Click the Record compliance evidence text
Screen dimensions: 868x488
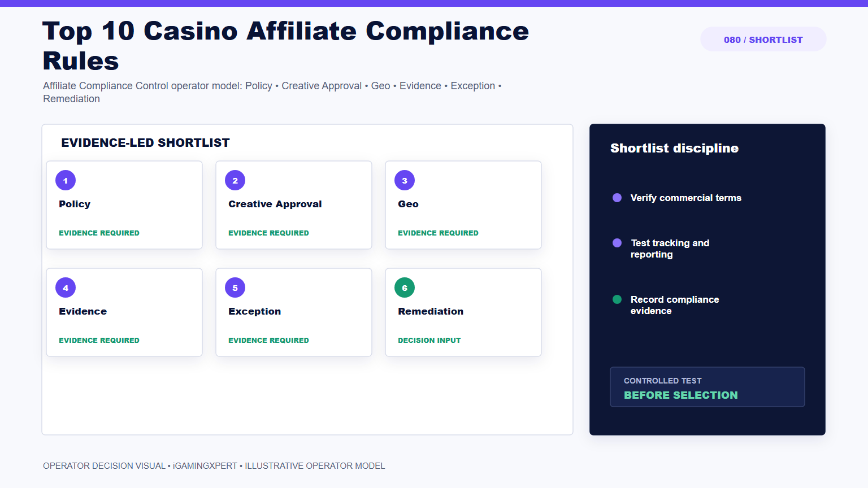tap(675, 305)
